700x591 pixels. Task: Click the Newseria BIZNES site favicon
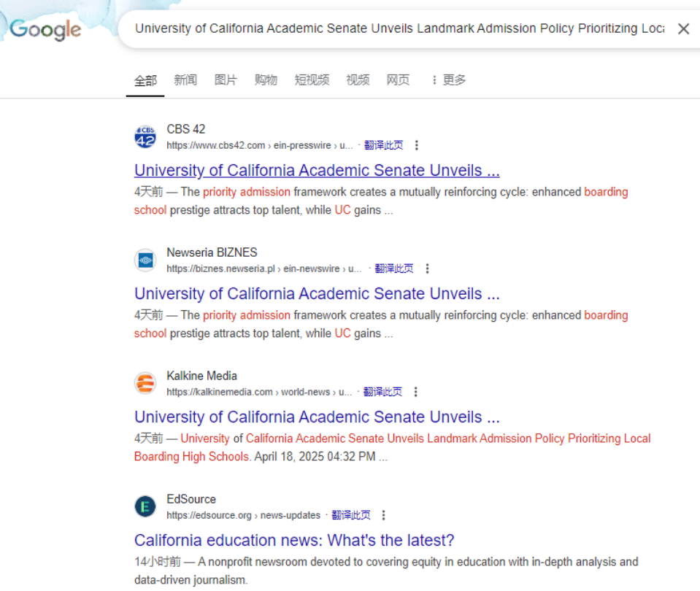pos(145,260)
